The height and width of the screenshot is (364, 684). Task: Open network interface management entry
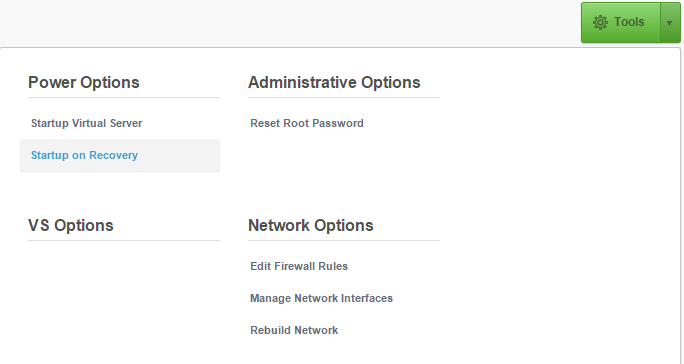321,298
